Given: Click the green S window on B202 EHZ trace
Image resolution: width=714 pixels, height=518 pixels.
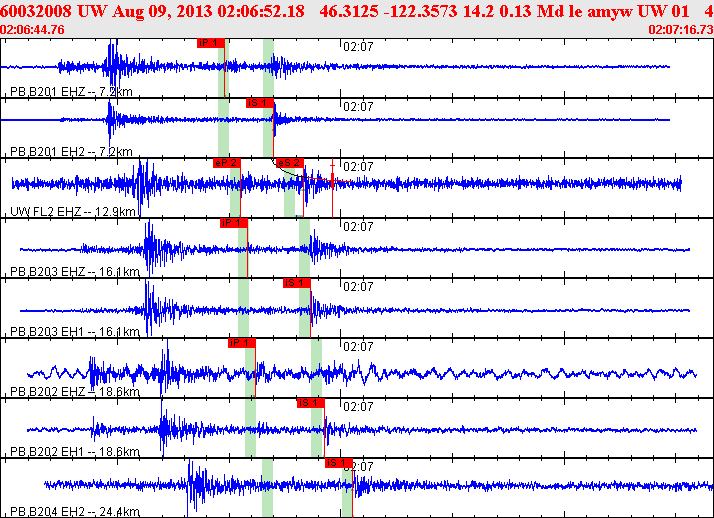Looking at the screenshot, I should point(316,368).
